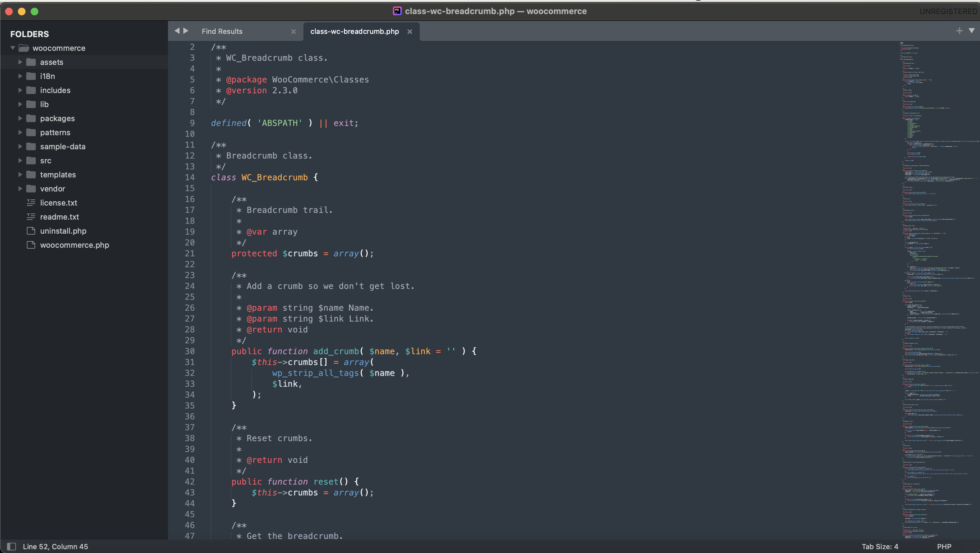Click Line 52, Column 45 status text
Viewport: 980px width, 553px height.
click(x=56, y=547)
